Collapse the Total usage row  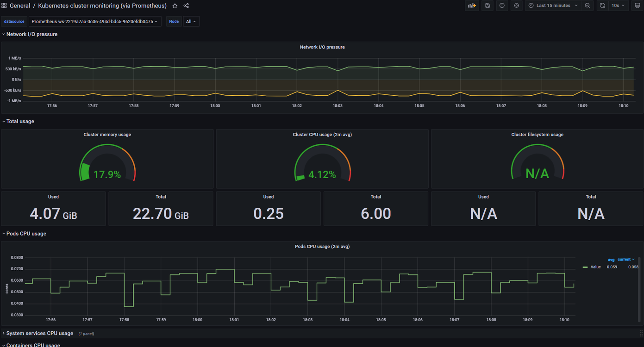point(20,122)
